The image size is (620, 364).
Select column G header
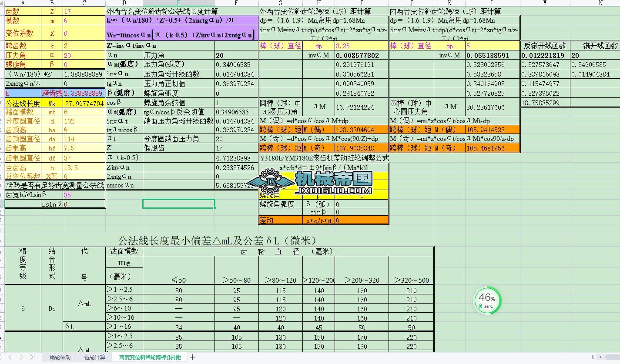(281, 3)
